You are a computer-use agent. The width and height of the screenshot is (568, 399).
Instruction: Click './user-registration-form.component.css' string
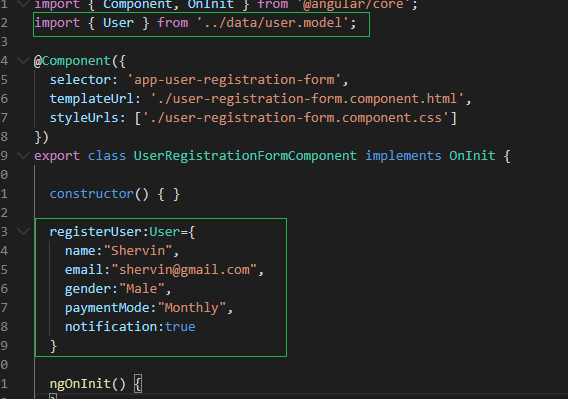pos(296,117)
